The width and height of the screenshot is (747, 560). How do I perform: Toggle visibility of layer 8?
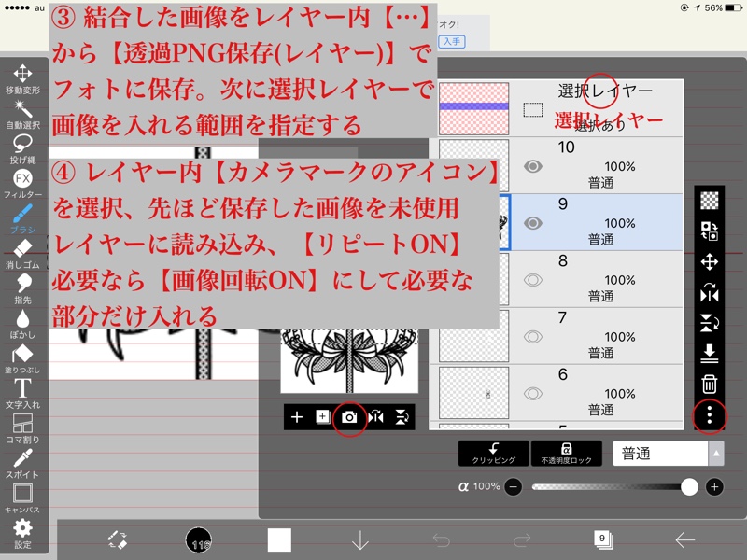coord(533,279)
